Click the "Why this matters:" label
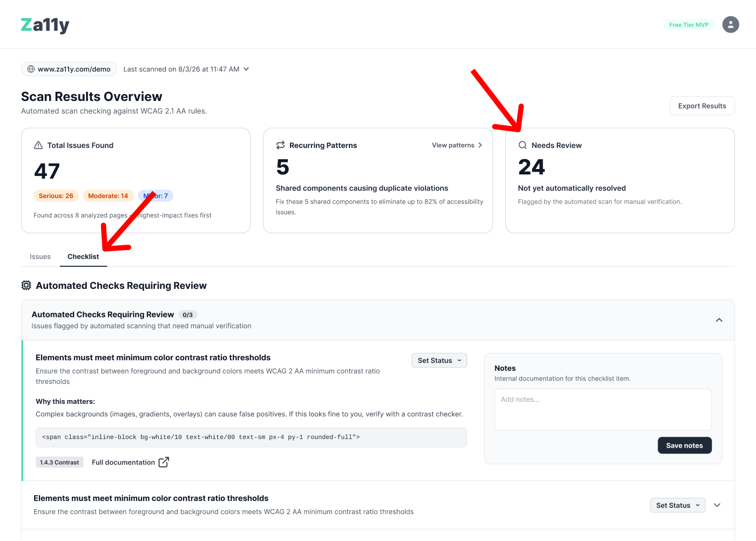 tap(65, 402)
